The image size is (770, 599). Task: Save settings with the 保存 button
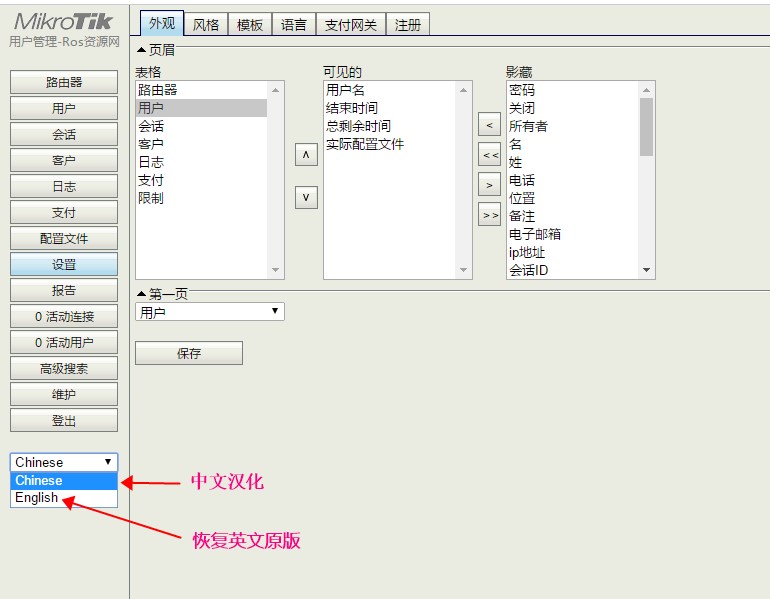[189, 353]
